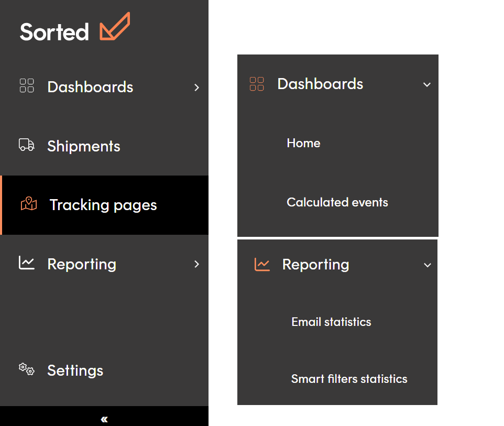This screenshot has height=426, width=504.
Task: Click the Tracking pages map pin icon
Action: coord(29,203)
